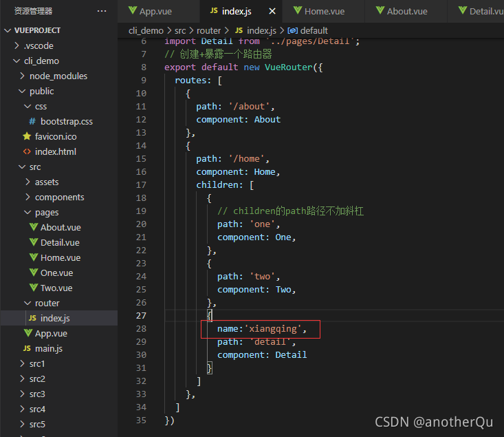Image resolution: width=504 pixels, height=437 pixels.
Task: Open the explorer more actions ellipsis
Action: tap(102, 11)
